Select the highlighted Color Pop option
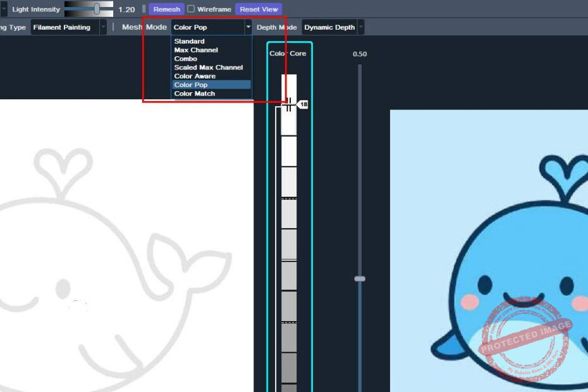Screen dimensions: 588x392 click(x=212, y=85)
